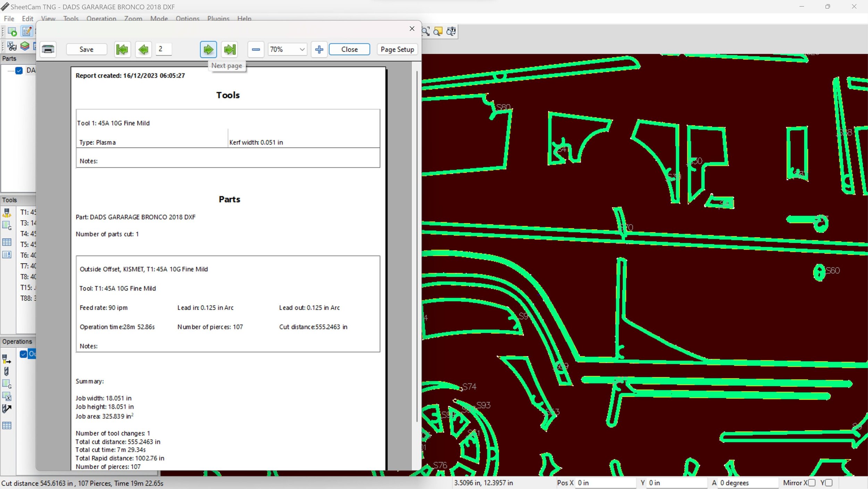The image size is (868, 489).
Task: Open the Edit menu
Action: [27, 18]
